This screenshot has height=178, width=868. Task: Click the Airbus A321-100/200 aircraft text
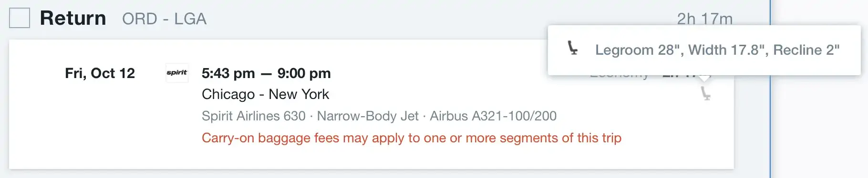493,116
